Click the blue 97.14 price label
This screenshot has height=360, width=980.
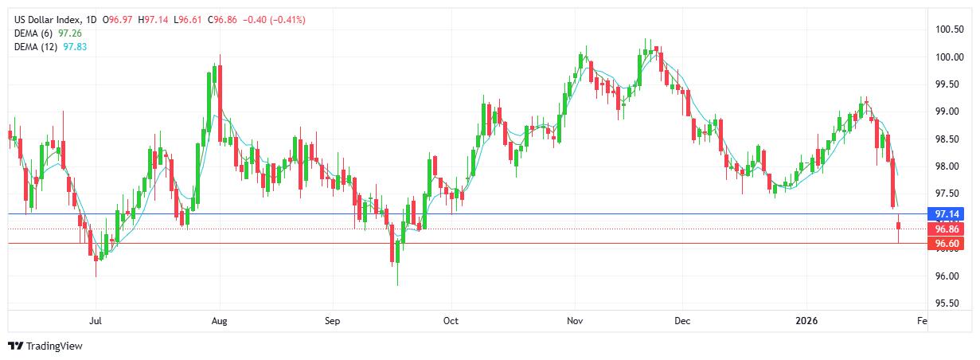pos(945,214)
